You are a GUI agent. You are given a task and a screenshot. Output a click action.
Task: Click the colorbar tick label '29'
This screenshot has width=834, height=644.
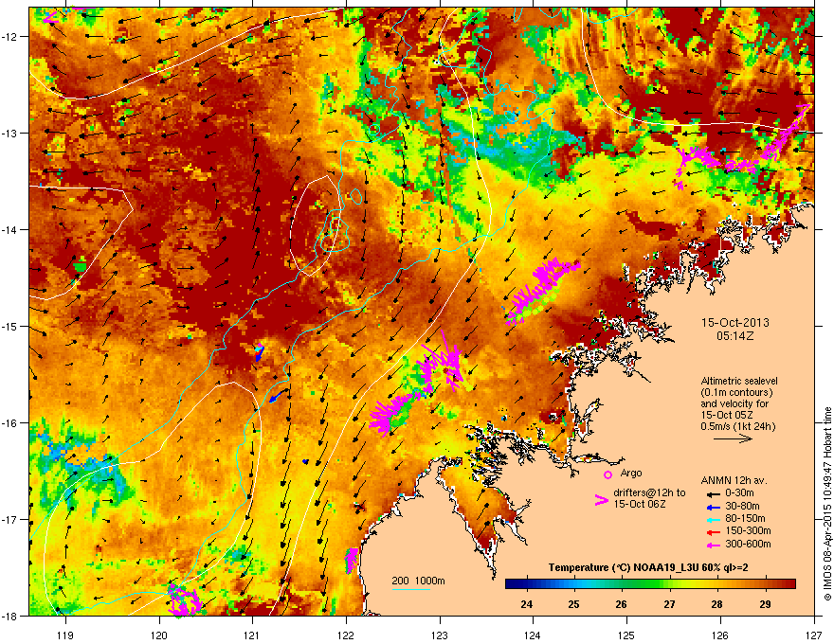coord(765,604)
